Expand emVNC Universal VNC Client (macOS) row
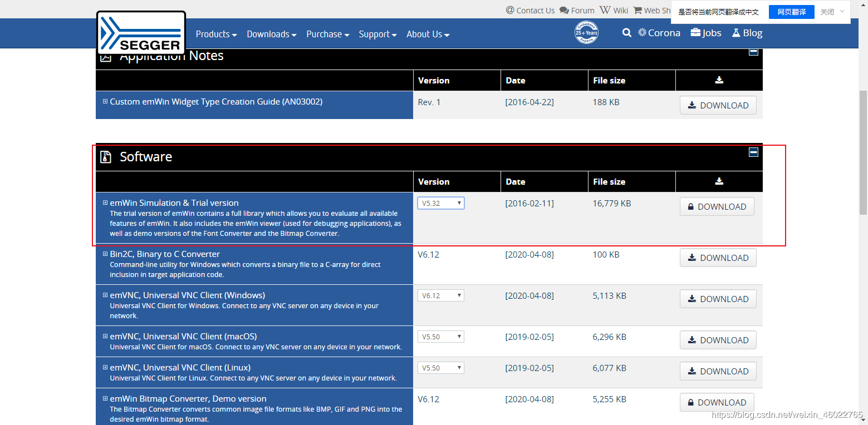This screenshot has width=868, height=425. coord(105,337)
